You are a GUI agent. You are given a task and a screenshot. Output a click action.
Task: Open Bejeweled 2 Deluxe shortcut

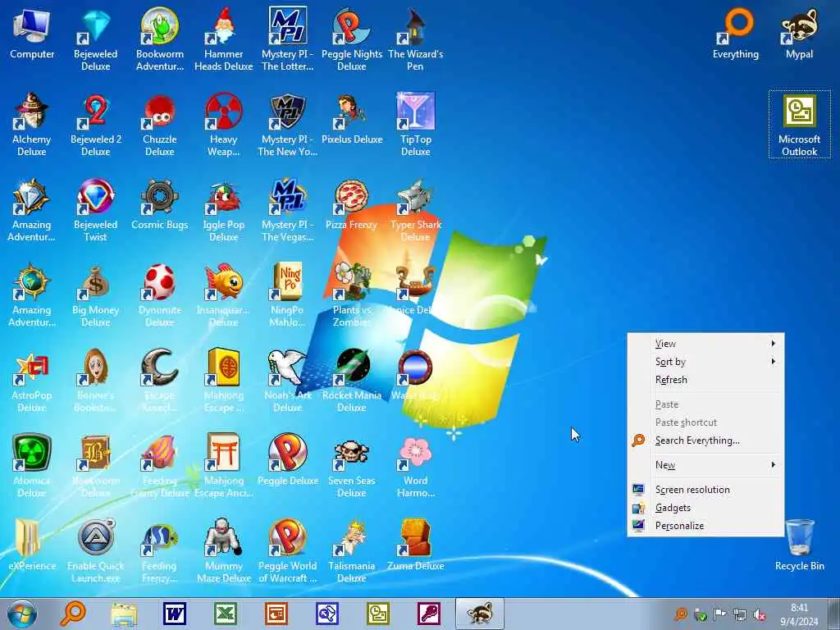click(x=96, y=124)
